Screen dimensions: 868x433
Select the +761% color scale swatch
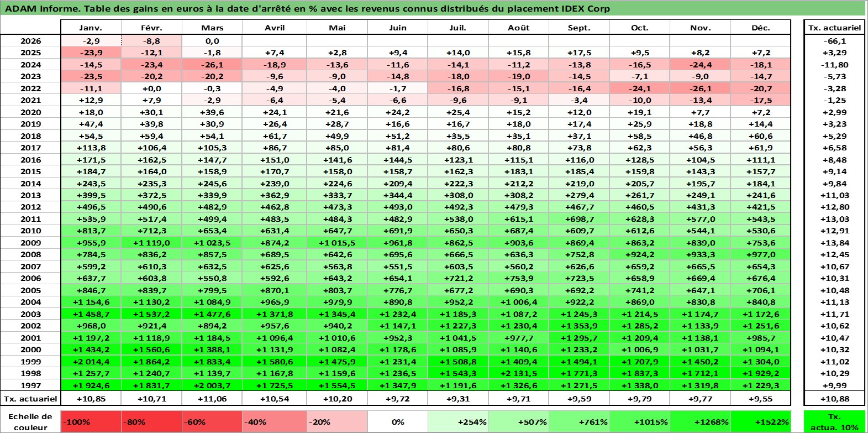pyautogui.click(x=579, y=421)
